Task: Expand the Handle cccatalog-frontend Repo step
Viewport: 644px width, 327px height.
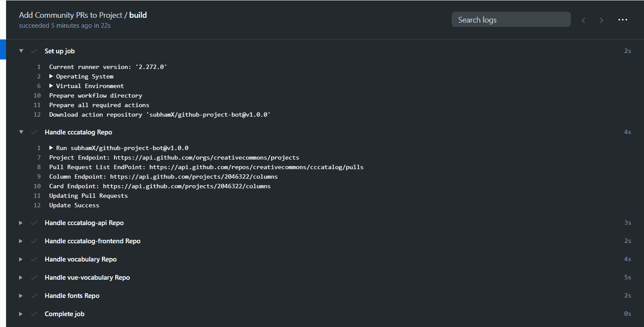Action: point(21,241)
